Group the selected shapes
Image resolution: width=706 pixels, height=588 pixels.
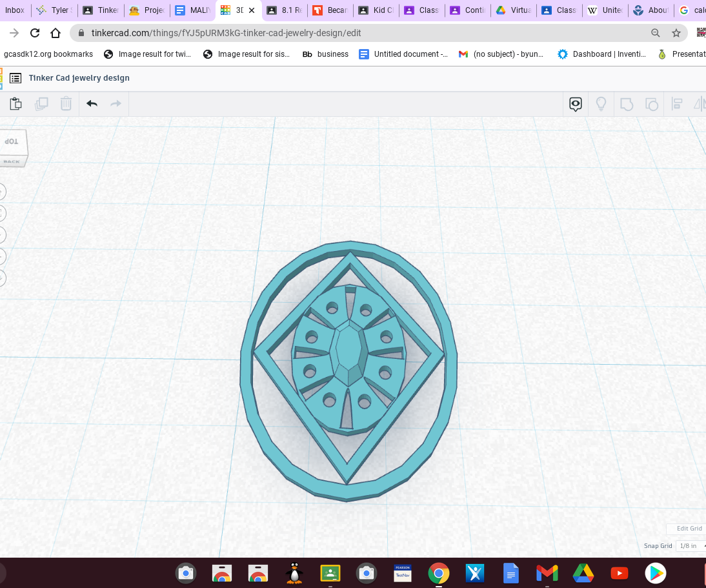pos(627,104)
